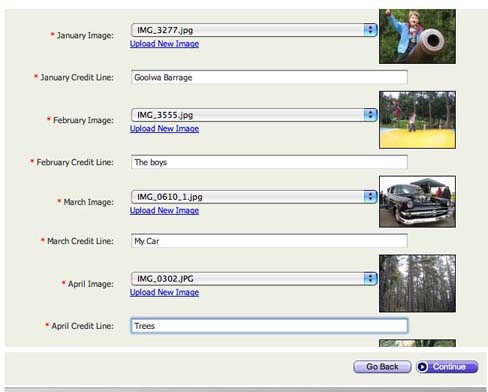Click the March Credit Line field
Screen dimensions: 488x392
tap(269, 241)
